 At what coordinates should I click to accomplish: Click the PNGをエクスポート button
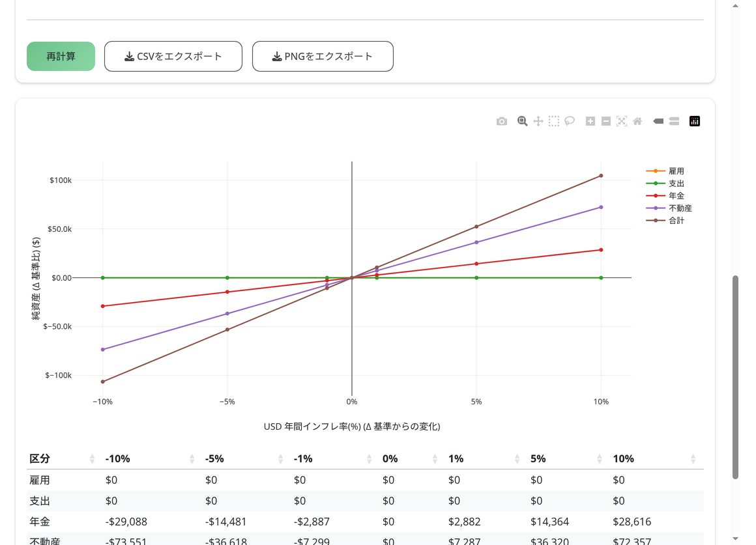pos(323,57)
